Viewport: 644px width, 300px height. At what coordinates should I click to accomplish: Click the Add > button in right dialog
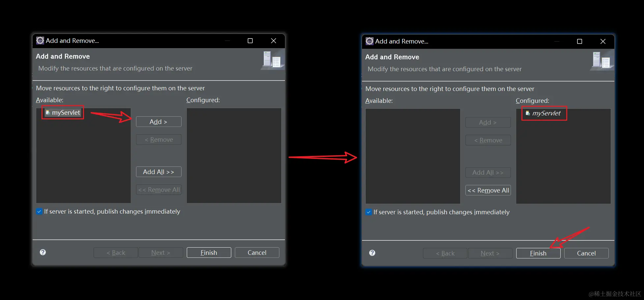coord(488,122)
